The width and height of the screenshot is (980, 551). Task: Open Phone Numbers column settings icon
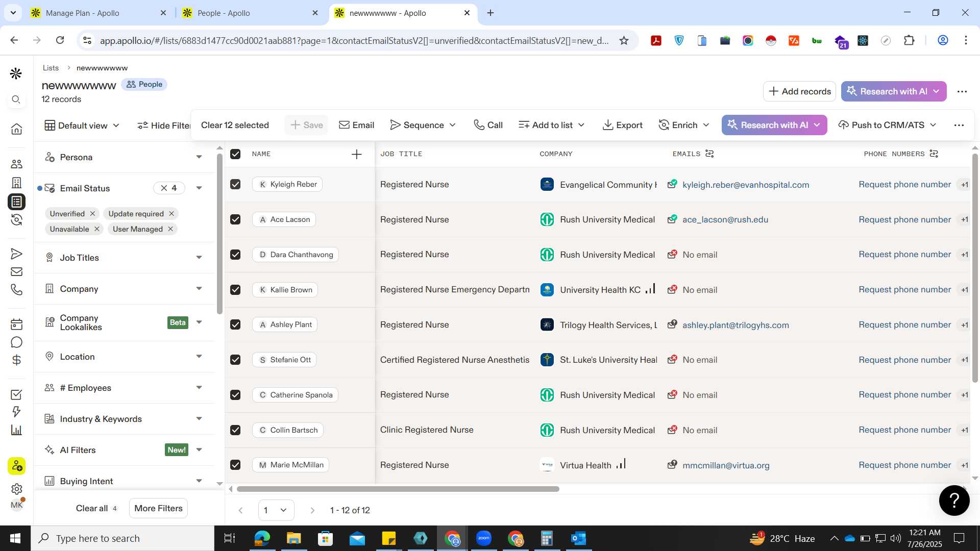934,154
